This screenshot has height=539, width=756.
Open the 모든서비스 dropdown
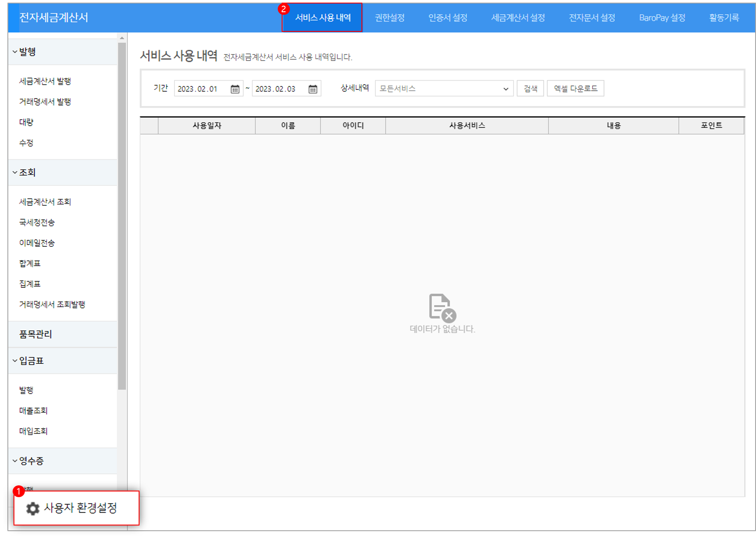[444, 88]
